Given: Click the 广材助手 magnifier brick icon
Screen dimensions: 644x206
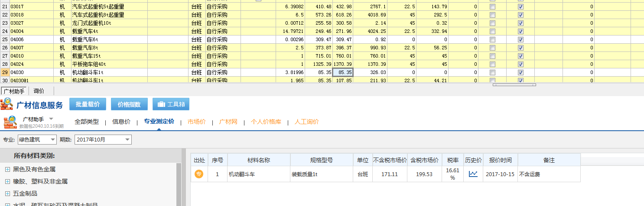Looking at the screenshot, I should pyautogui.click(x=10, y=122).
